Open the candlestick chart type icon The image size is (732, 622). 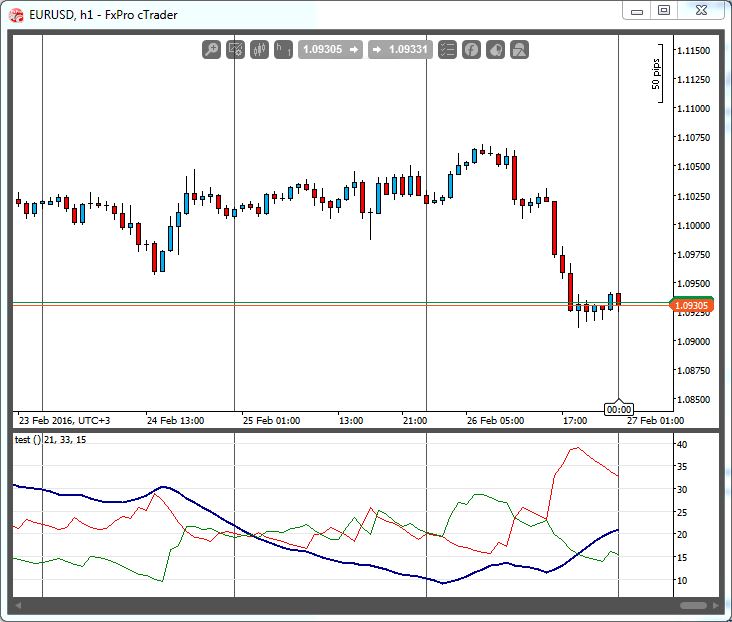tap(259, 49)
